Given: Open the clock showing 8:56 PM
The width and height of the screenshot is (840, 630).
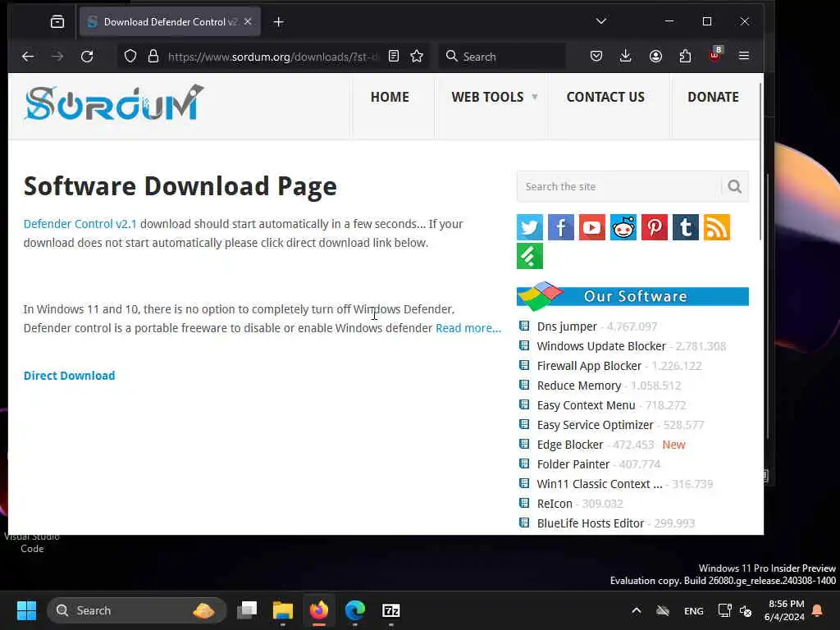Looking at the screenshot, I should click(784, 610).
